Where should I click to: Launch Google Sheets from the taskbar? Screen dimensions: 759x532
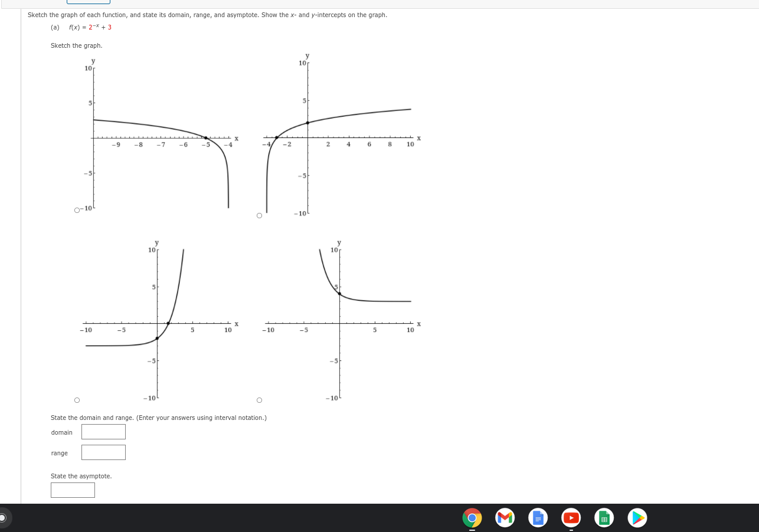point(604,518)
